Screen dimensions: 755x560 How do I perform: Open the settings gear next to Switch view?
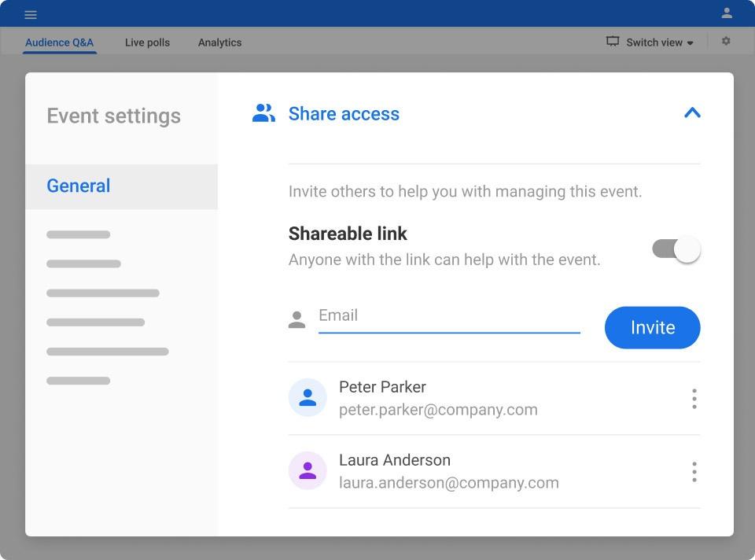coord(726,42)
